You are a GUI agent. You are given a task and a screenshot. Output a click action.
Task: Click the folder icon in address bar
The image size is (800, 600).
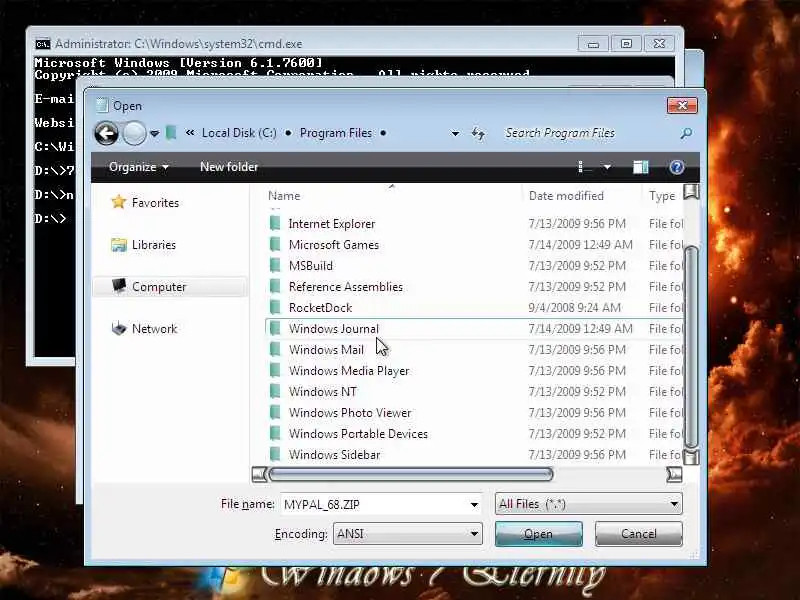point(171,133)
